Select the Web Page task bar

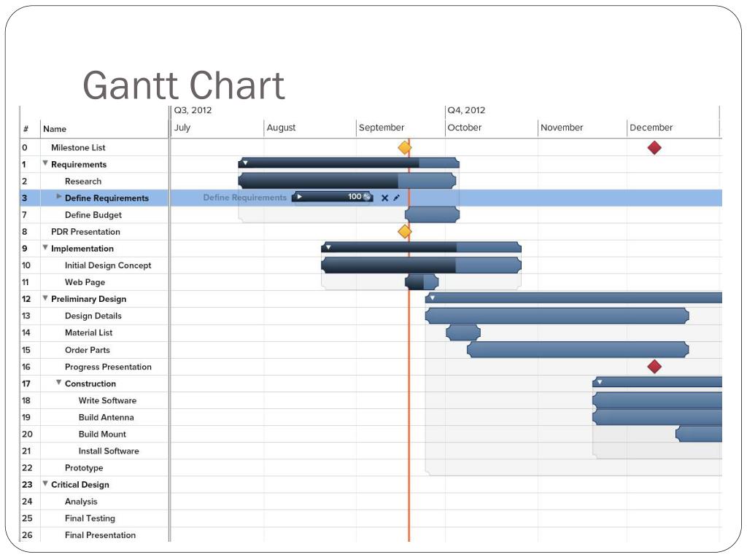(x=422, y=282)
